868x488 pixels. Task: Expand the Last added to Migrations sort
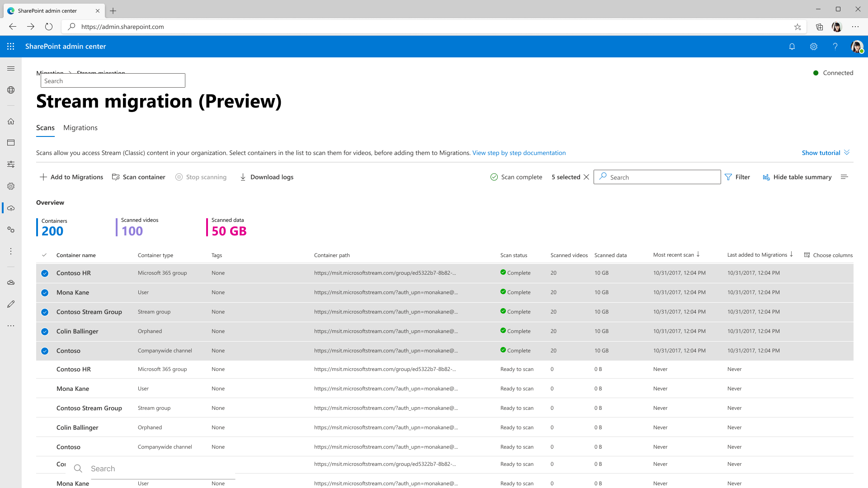tap(792, 255)
